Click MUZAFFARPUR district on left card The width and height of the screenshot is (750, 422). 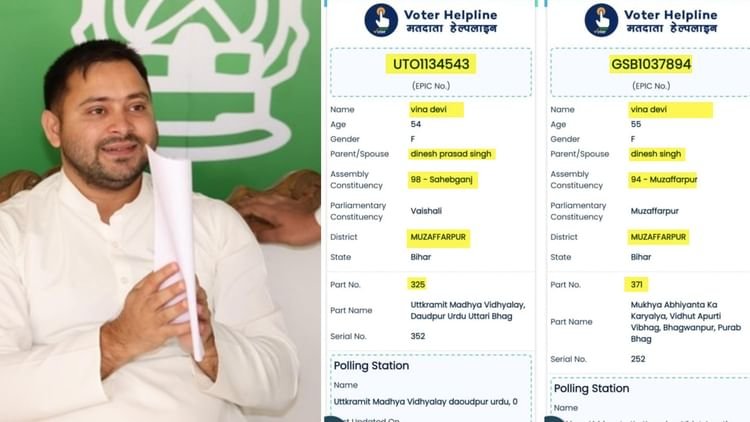point(438,237)
